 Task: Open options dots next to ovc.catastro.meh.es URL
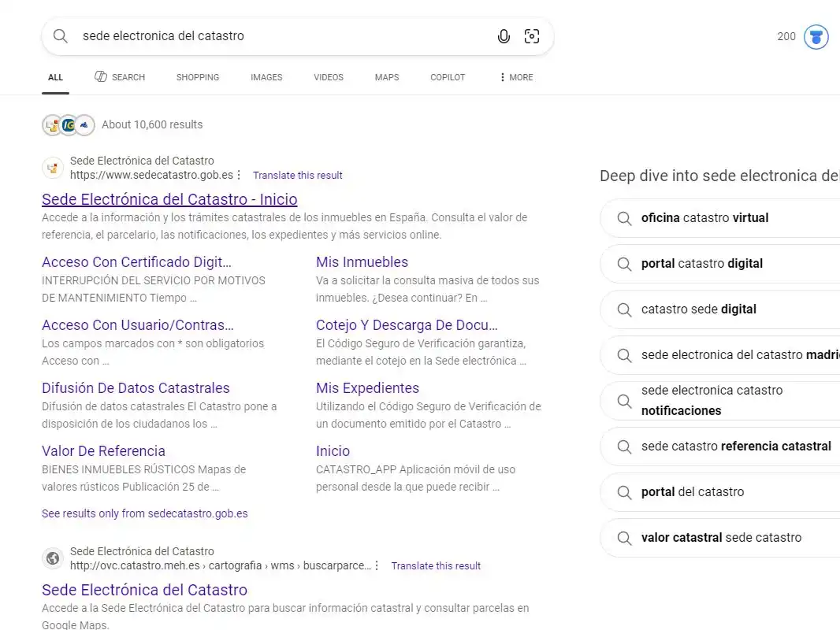377,565
